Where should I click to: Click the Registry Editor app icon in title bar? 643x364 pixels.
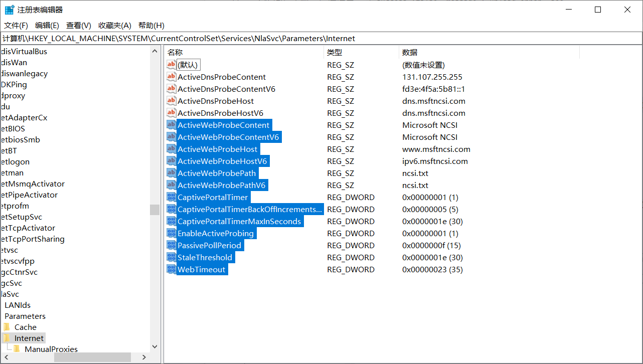click(10, 10)
